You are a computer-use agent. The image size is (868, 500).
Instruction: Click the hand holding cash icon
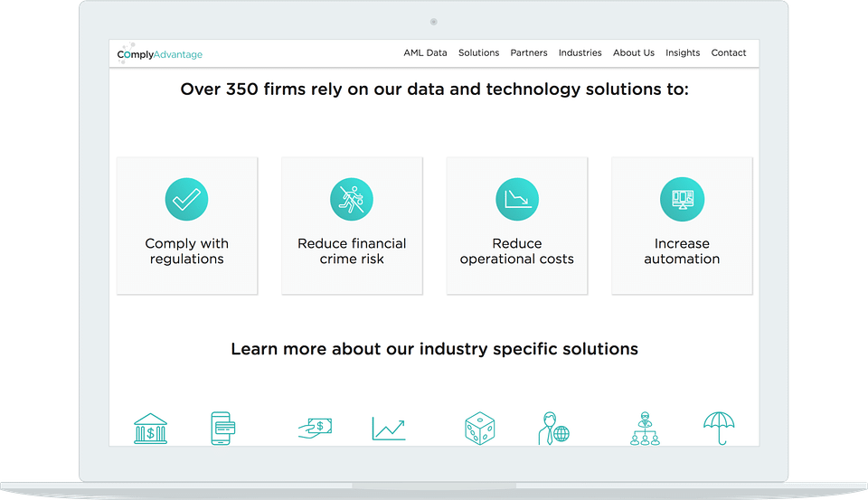click(x=315, y=428)
